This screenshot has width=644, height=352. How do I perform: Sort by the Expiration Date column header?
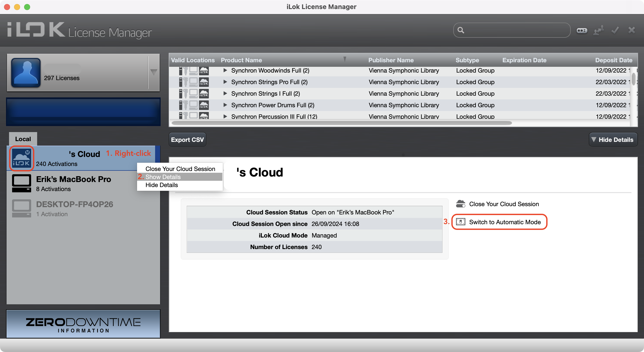tap(524, 60)
